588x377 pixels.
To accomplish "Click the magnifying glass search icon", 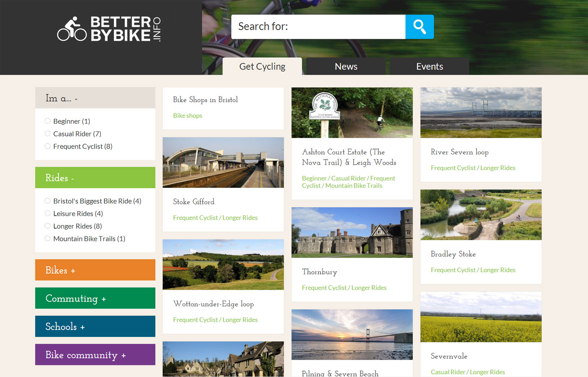I will tap(419, 27).
